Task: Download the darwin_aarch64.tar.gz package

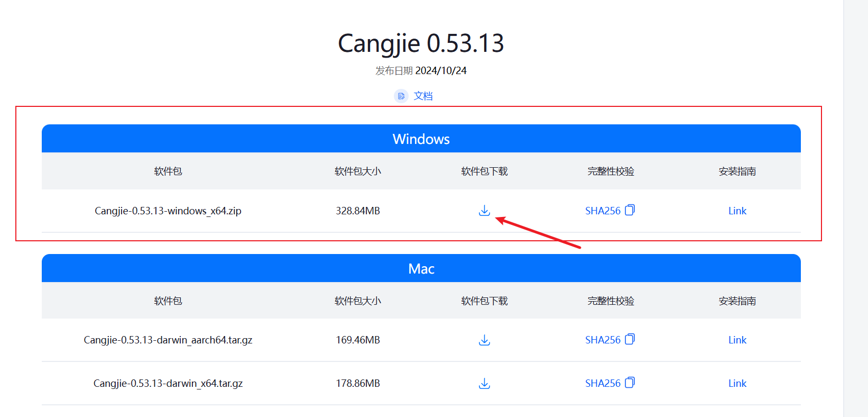Action: [484, 340]
